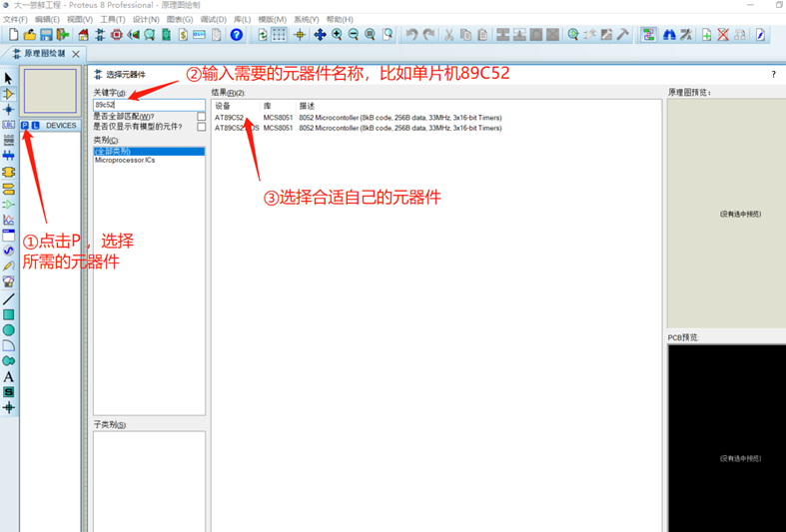786x532 pixels.
Task: Click the P pick devices button
Action: pyautogui.click(x=25, y=125)
